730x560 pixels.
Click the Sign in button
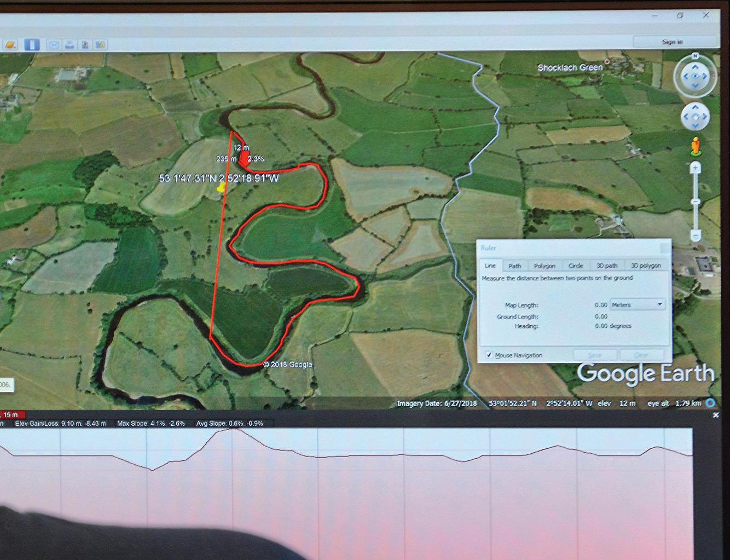673,42
